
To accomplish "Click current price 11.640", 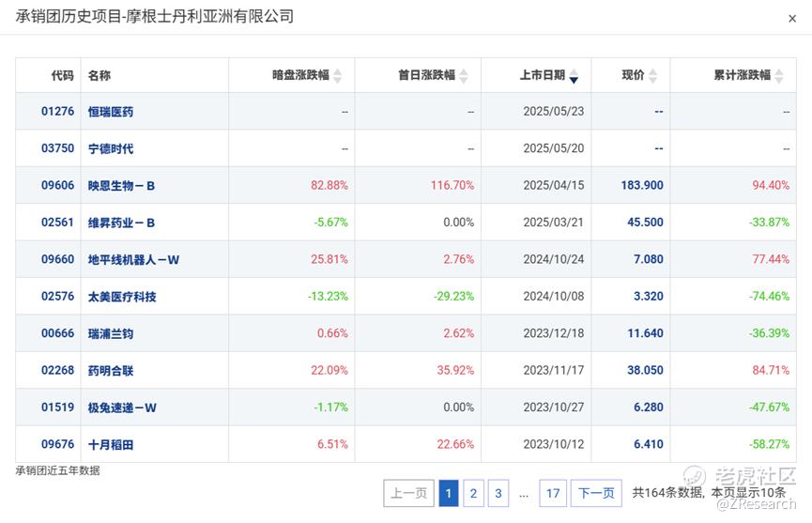I will point(645,333).
